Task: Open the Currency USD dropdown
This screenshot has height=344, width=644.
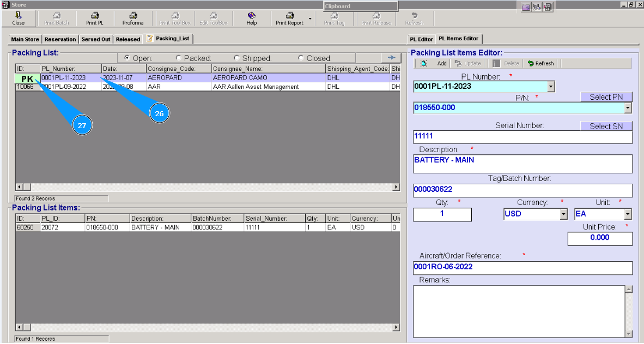Action: pyautogui.click(x=563, y=214)
